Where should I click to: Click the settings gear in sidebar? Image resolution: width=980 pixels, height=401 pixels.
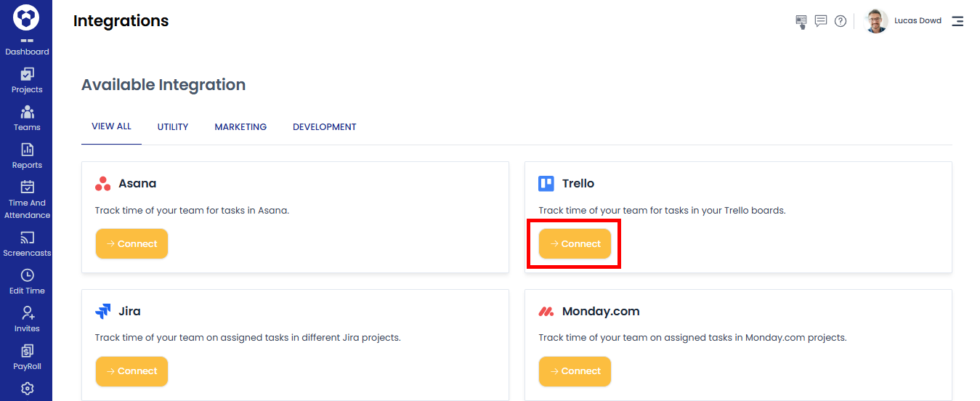27,389
